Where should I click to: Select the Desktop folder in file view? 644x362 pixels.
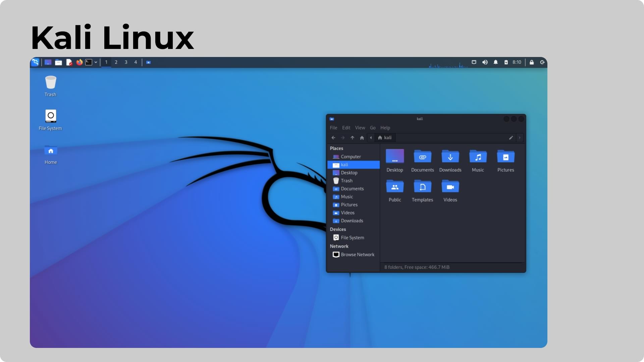pos(395,161)
